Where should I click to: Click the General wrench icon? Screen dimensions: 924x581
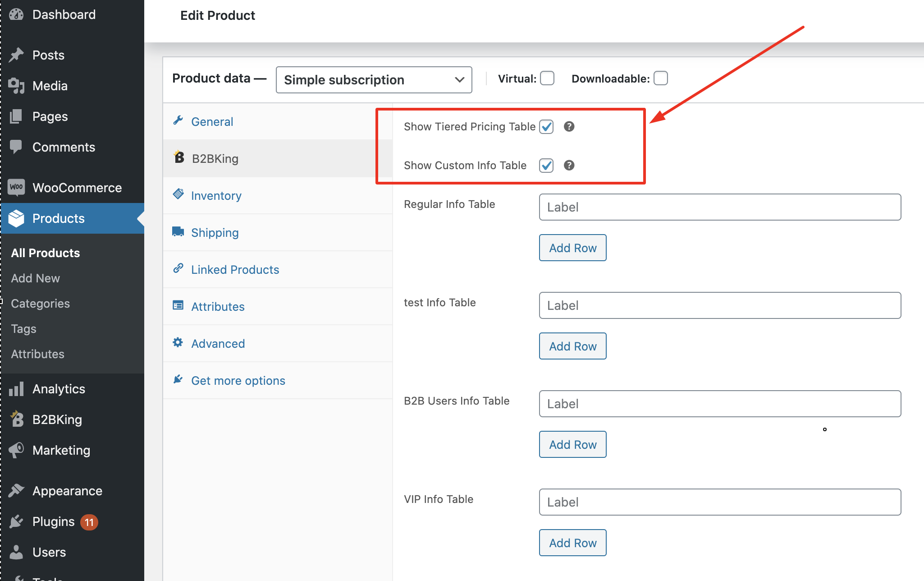[x=178, y=120]
